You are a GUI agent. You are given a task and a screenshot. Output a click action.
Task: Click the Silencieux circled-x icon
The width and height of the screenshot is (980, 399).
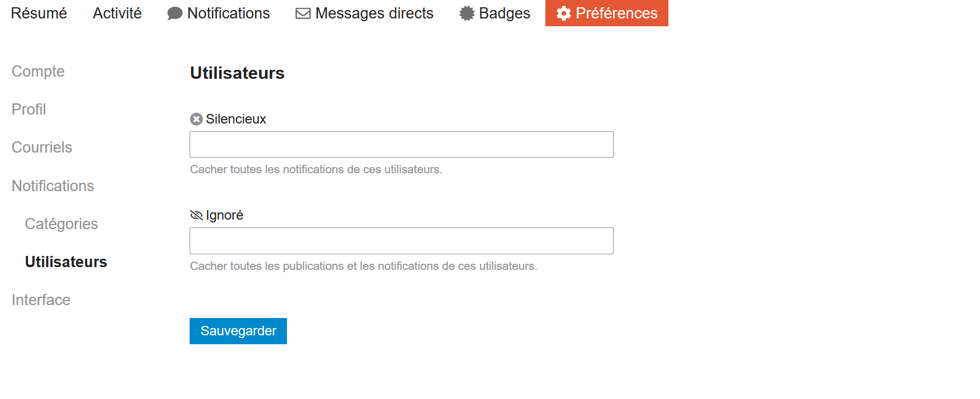click(x=196, y=119)
